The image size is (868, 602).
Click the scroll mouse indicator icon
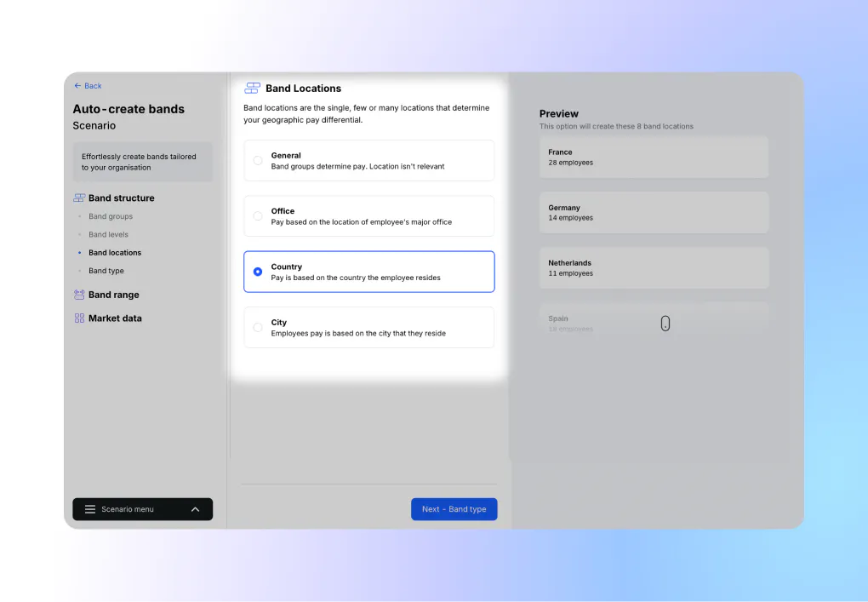pyautogui.click(x=665, y=324)
